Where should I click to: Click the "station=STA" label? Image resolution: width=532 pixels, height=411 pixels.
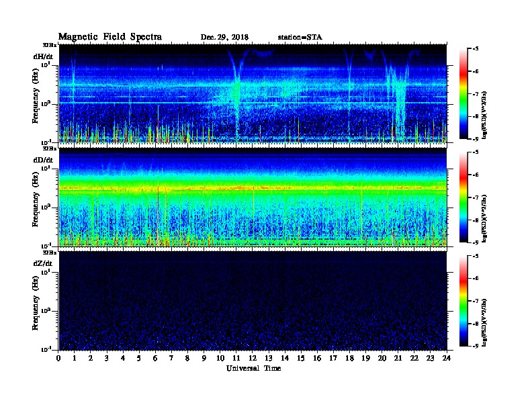(300, 37)
